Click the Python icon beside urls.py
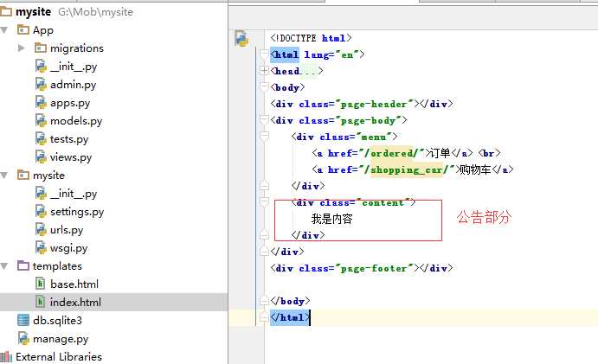This screenshot has width=598, height=364. (41, 229)
